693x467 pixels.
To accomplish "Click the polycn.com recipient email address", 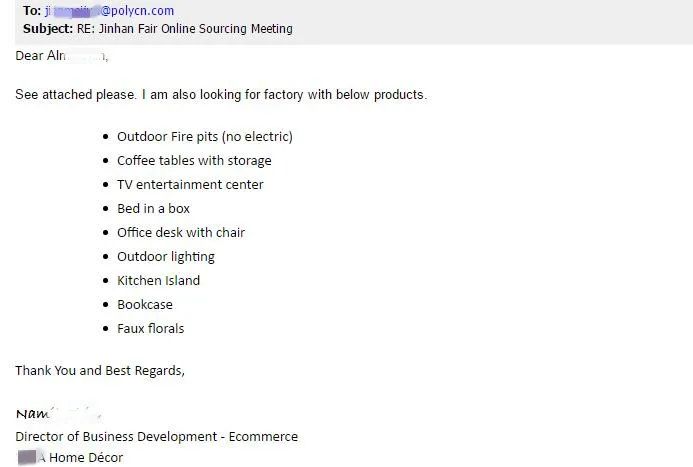I will pyautogui.click(x=110, y=11).
